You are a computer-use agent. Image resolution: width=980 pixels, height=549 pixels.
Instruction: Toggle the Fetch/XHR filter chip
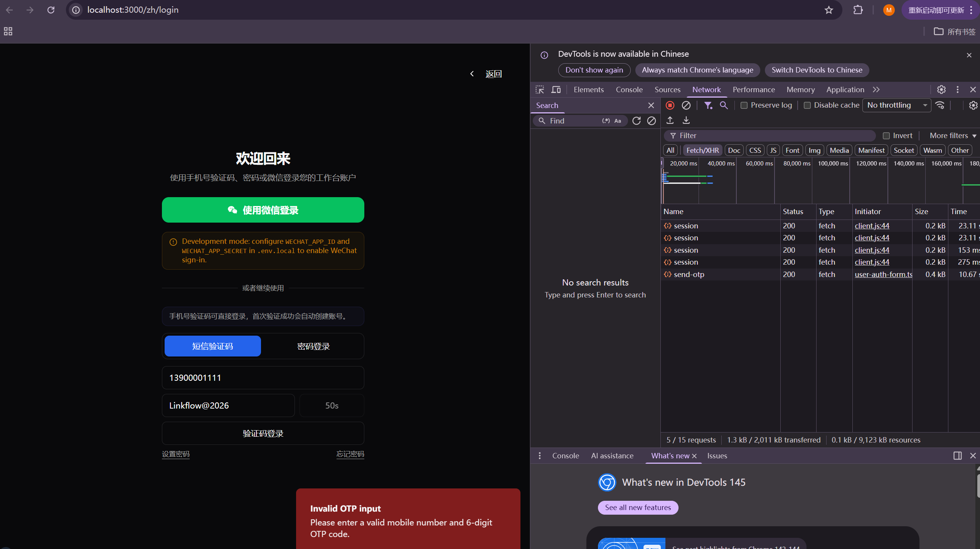[702, 150]
